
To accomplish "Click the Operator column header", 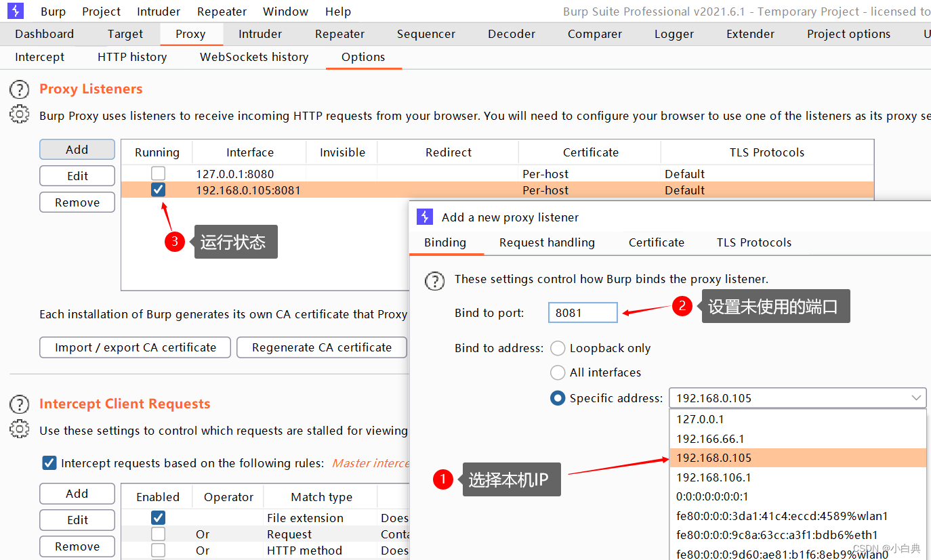I will pos(228,497).
